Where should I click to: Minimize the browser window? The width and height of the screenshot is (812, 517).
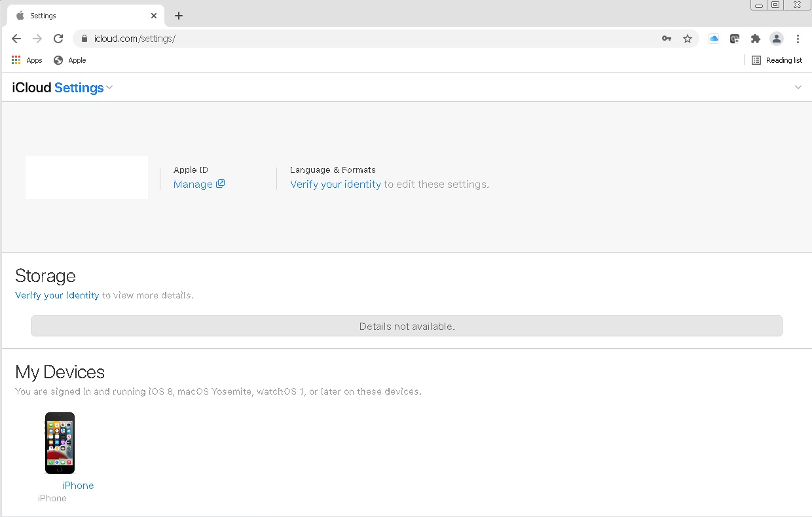[x=759, y=5]
